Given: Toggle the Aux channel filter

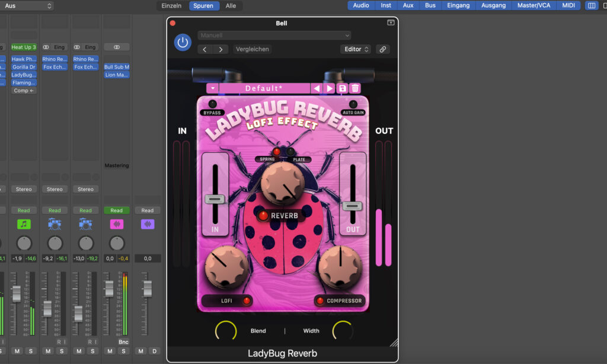Looking at the screenshot, I should point(408,5).
